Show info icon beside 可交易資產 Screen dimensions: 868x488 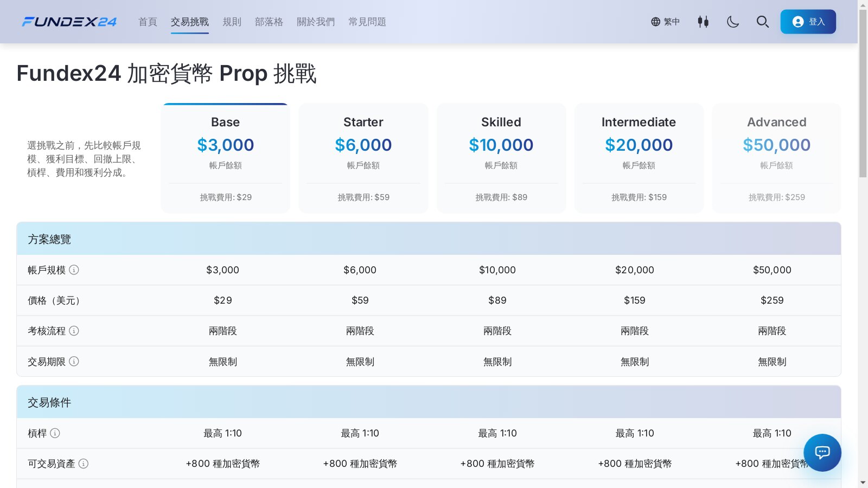tap(84, 463)
